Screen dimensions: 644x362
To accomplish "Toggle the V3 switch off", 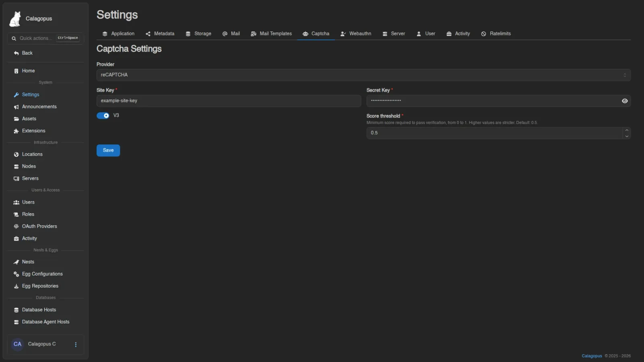I will [x=103, y=116].
